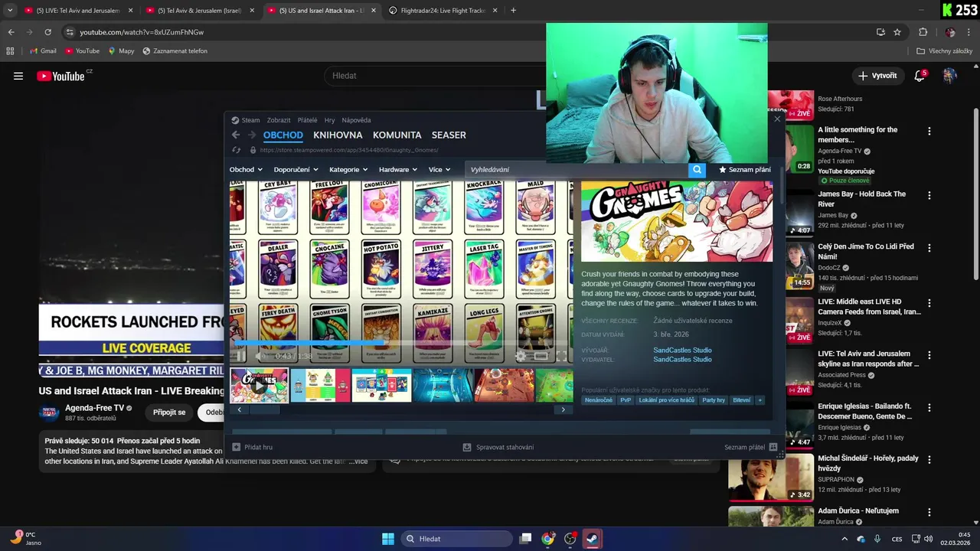Click Přidat hru at Steam bottom
This screenshot has height=551, width=980.
pos(253,447)
